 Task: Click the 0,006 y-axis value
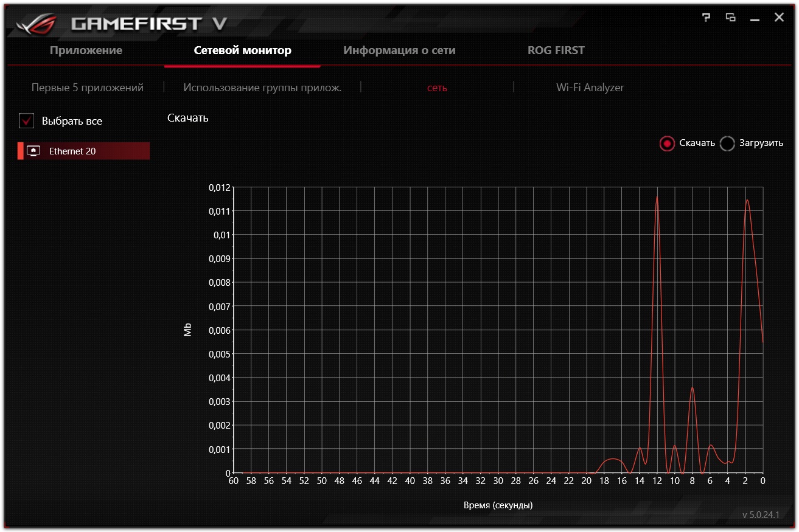pyautogui.click(x=220, y=330)
